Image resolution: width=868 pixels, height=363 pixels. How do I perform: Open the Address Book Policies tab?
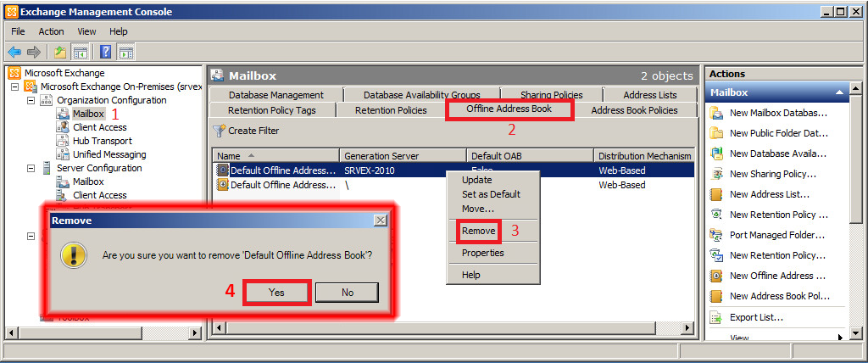click(x=634, y=110)
